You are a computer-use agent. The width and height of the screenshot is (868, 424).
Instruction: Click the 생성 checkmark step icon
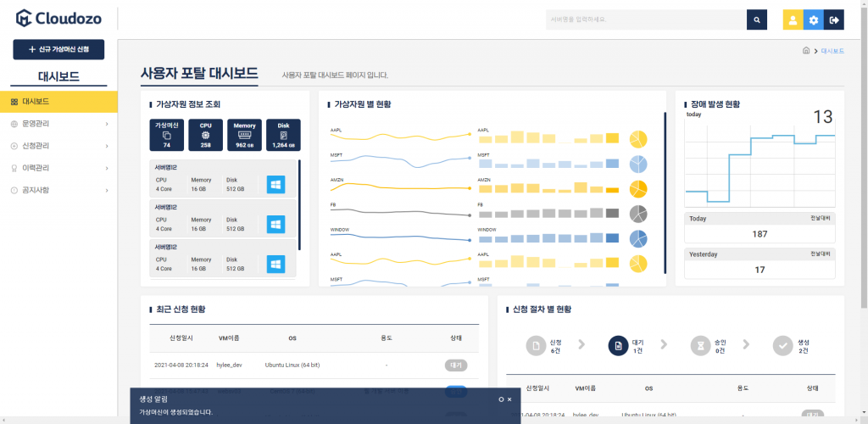[782, 345]
